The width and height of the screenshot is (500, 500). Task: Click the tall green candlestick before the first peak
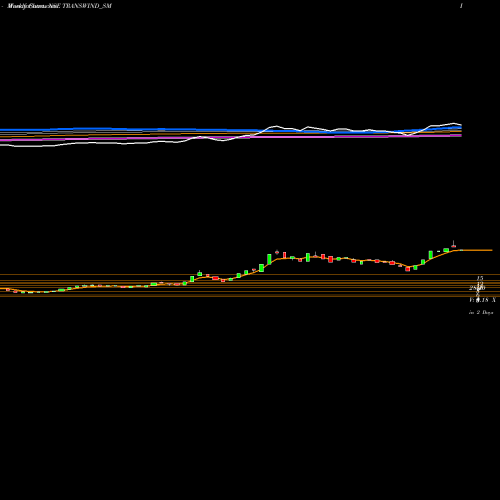pyautogui.click(x=269, y=259)
